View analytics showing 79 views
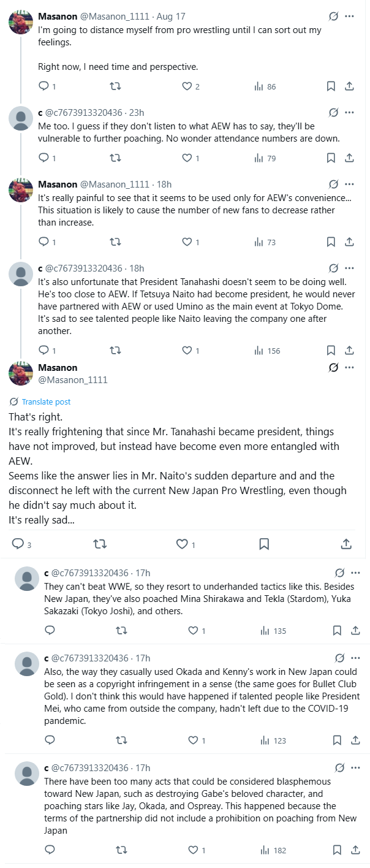 pyautogui.click(x=265, y=158)
